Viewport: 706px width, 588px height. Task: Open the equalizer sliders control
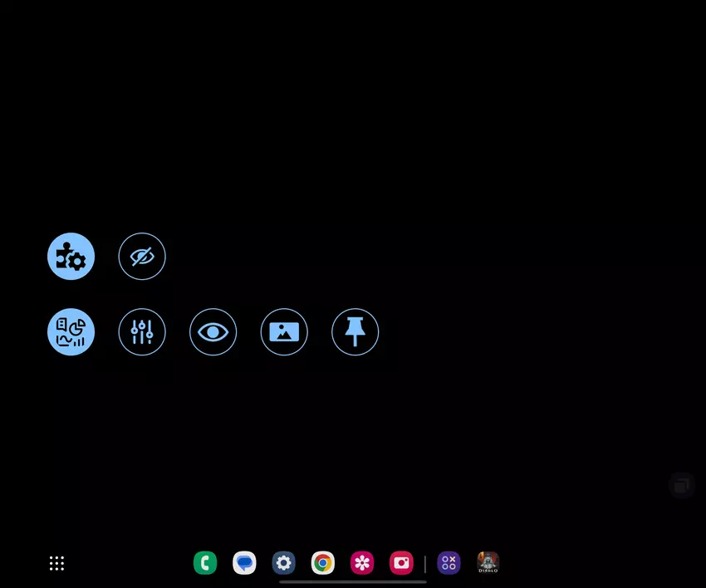pos(142,332)
